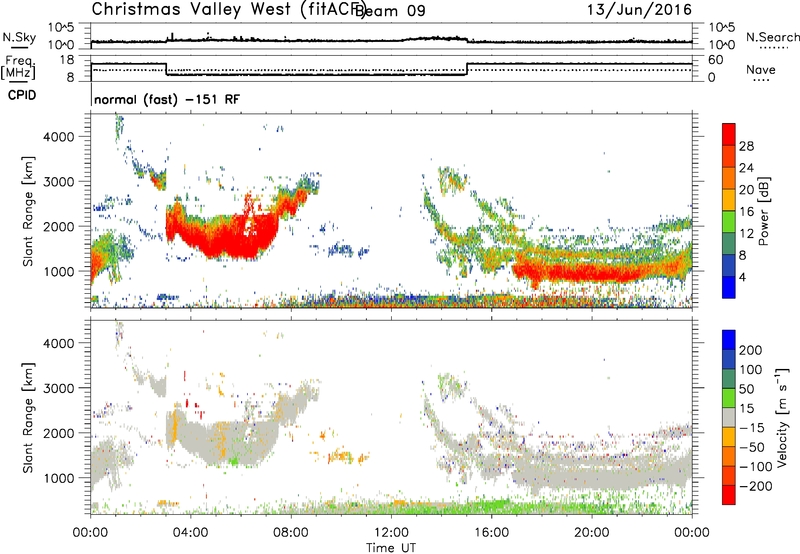Click the green velocity patch near 1300 km range
800x554 pixels.
coord(233,461)
